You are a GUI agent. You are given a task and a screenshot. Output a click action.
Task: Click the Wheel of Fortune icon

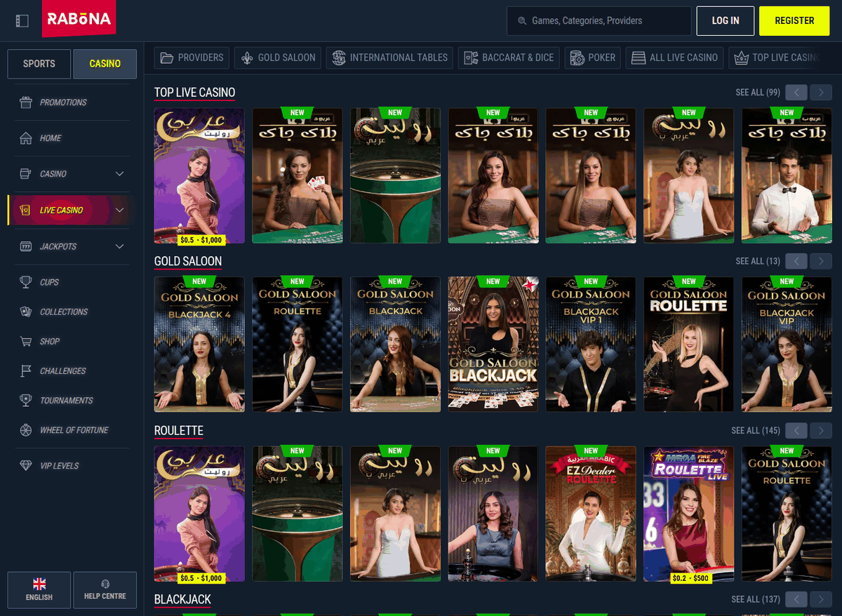(x=26, y=430)
